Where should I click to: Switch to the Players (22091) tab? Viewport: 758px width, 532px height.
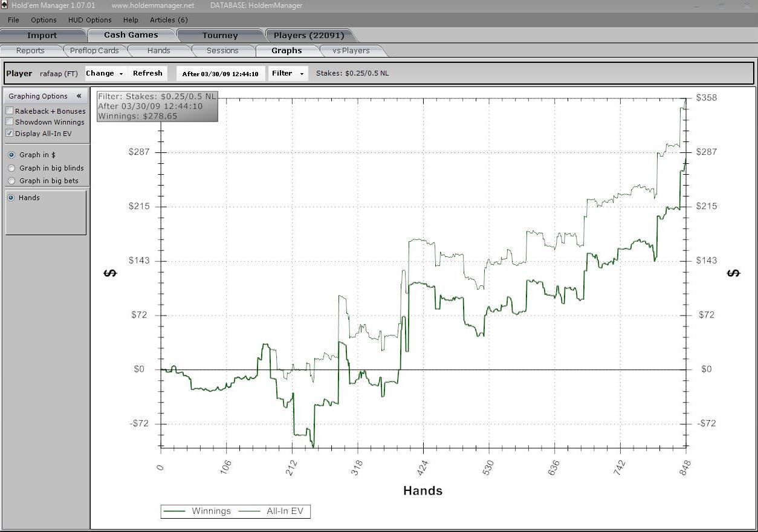tap(309, 35)
